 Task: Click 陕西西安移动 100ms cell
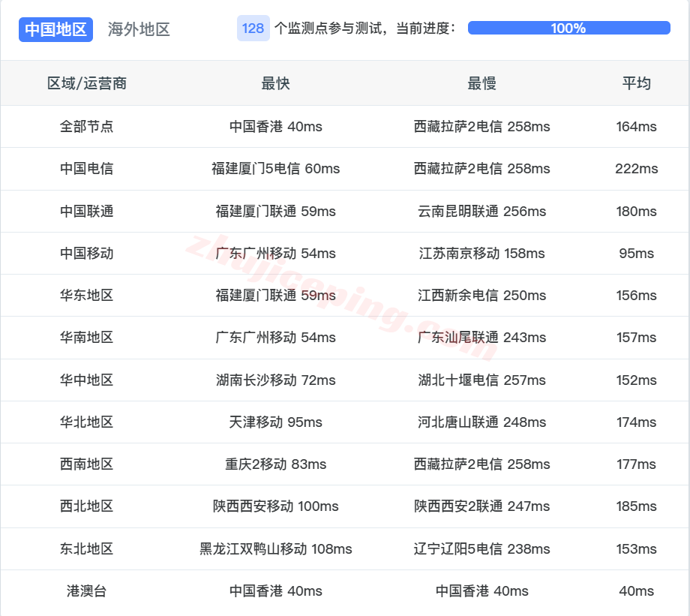[275, 506]
